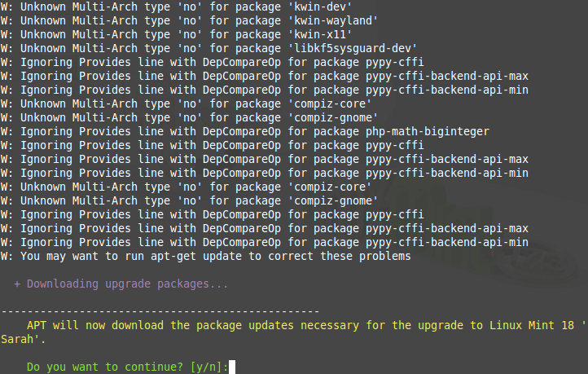Click the 'APT will now download' message line
The width and height of the screenshot is (588, 374).
(244, 325)
